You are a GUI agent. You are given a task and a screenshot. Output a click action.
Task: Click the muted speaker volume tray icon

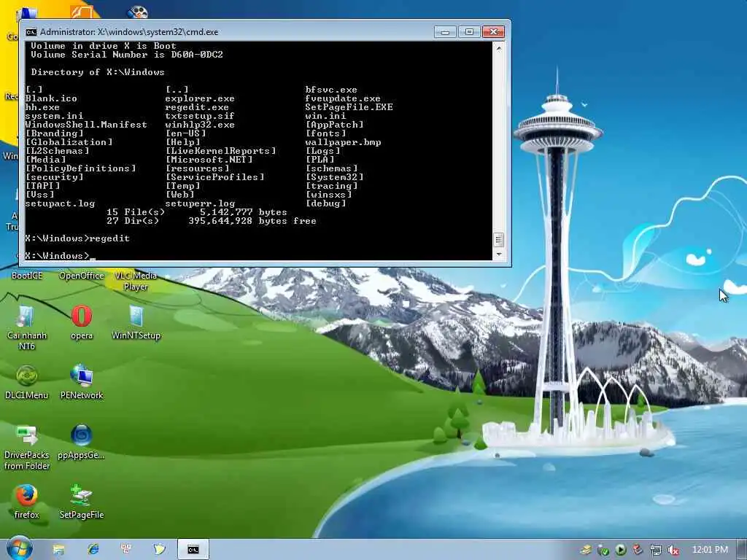[x=673, y=550]
